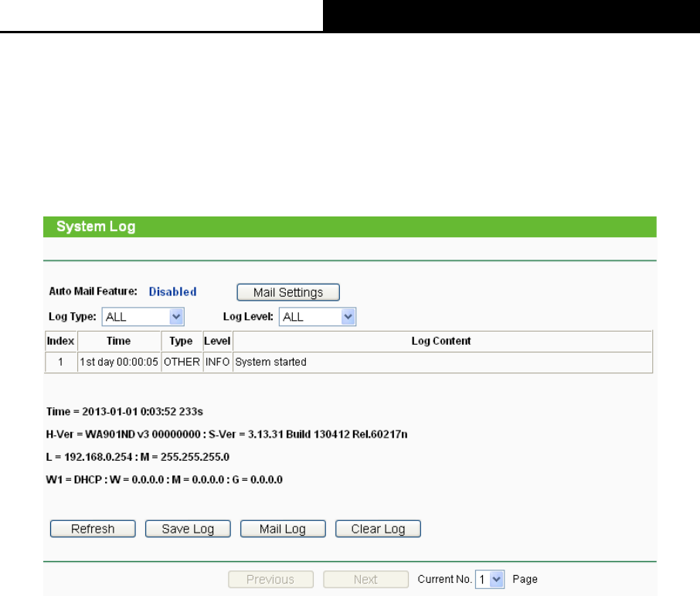Select the Log Content column header

coord(442,341)
